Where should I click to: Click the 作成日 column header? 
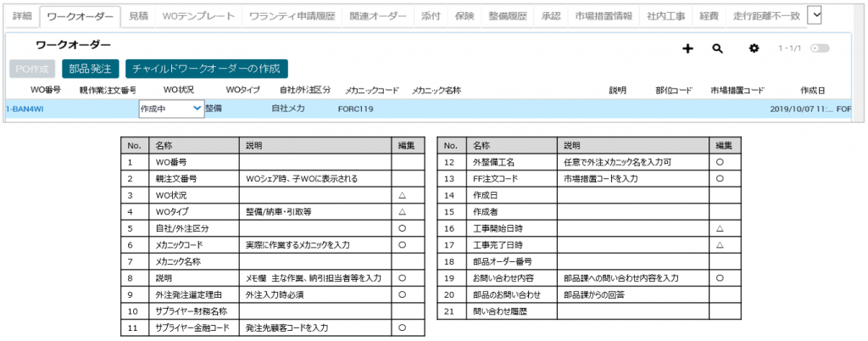click(x=813, y=90)
